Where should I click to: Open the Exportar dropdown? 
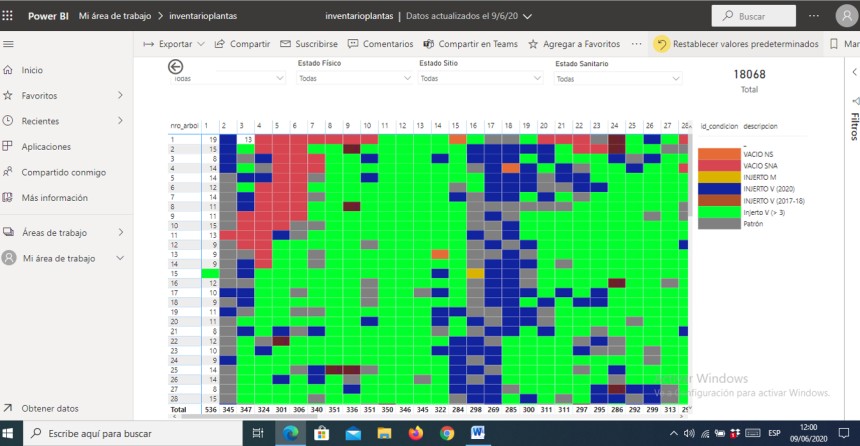click(x=173, y=44)
